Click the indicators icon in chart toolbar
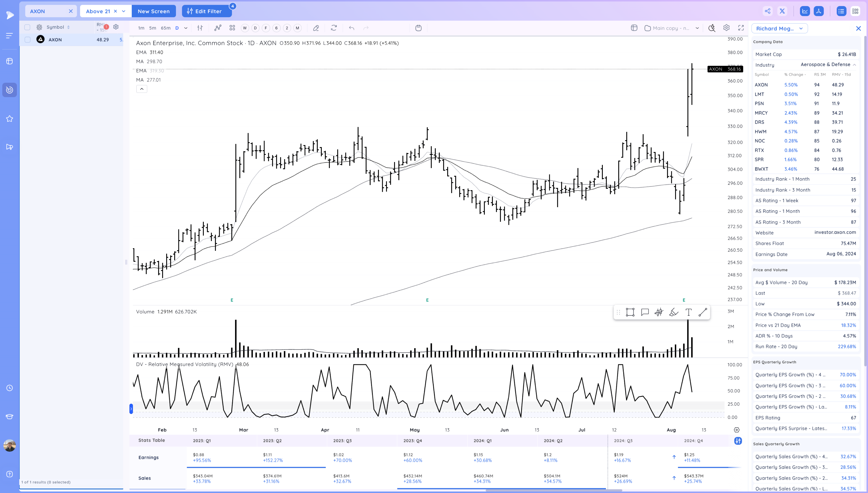Screen dimensions: 868x493 218,28
